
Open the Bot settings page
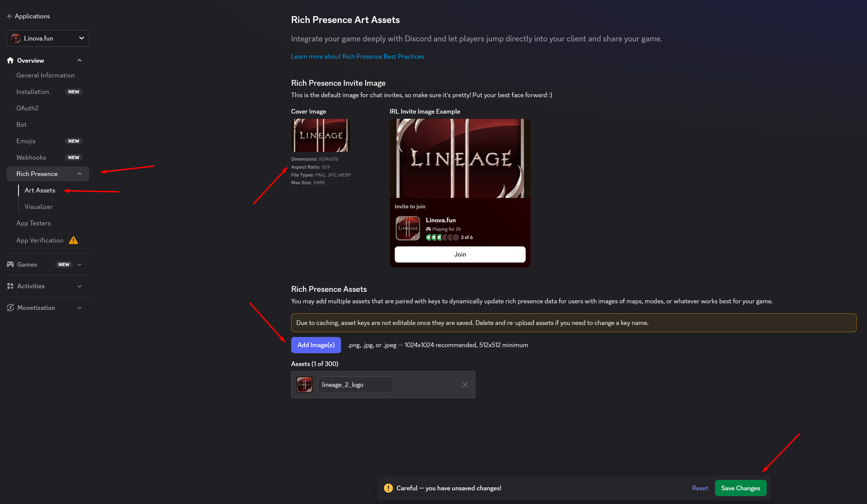[x=22, y=125]
